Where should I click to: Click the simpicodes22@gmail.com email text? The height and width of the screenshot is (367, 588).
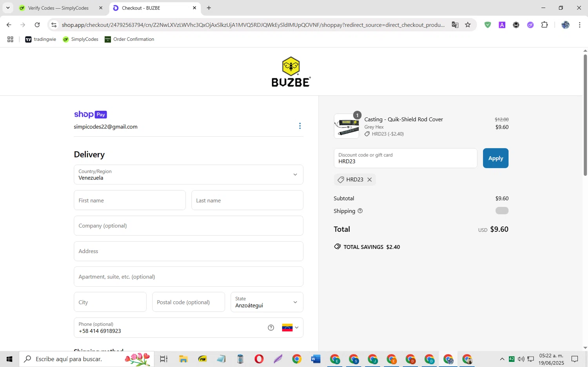pos(105,127)
